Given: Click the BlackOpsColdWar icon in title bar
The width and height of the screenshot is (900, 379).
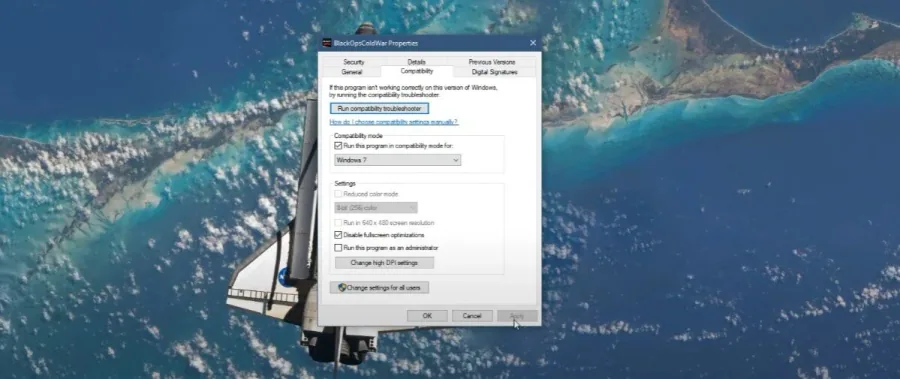Looking at the screenshot, I should pos(327,43).
